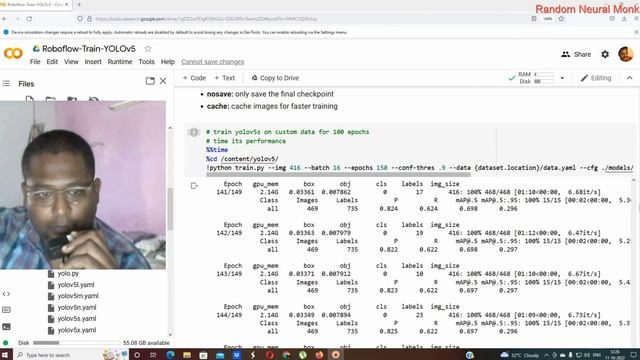The width and height of the screenshot is (640, 360).
Task: Add a new Text cell
Action: click(224, 78)
